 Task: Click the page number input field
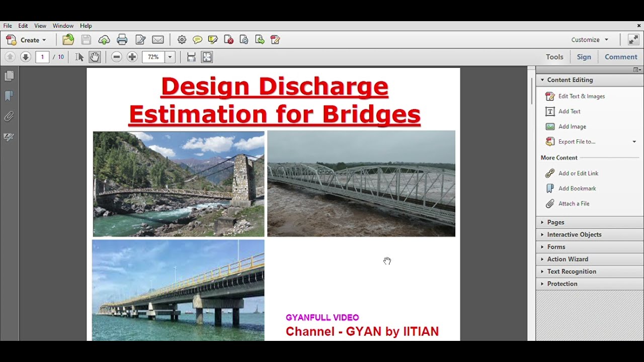[42, 57]
